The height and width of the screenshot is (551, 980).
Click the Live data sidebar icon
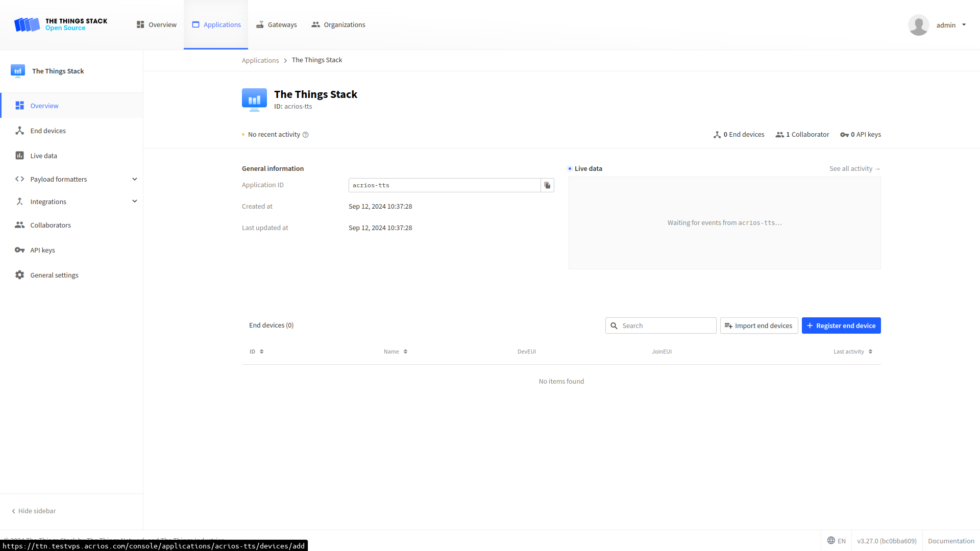pyautogui.click(x=19, y=156)
